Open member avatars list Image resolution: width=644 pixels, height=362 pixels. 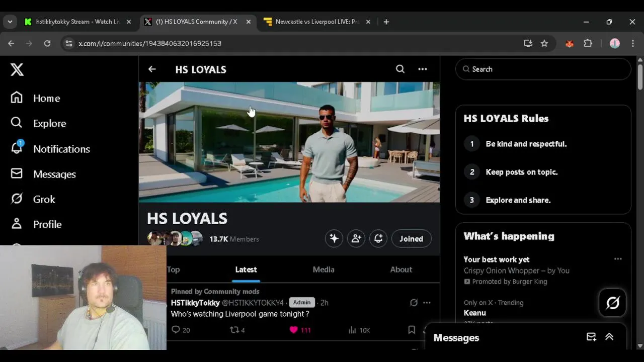coord(175,238)
